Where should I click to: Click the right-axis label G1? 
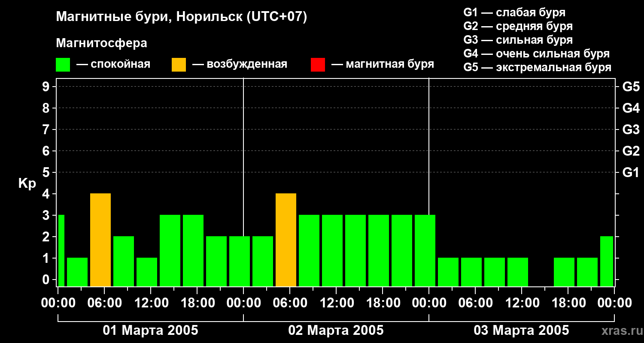coord(631,172)
